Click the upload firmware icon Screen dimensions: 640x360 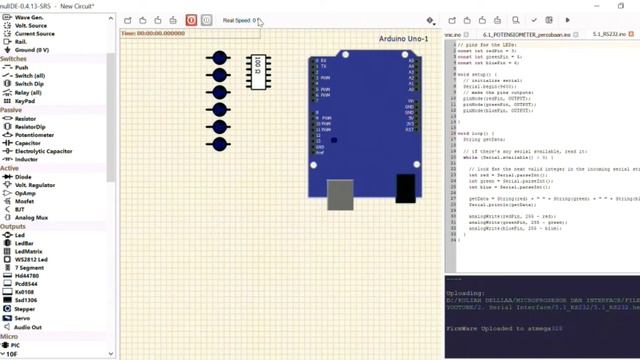click(x=549, y=20)
